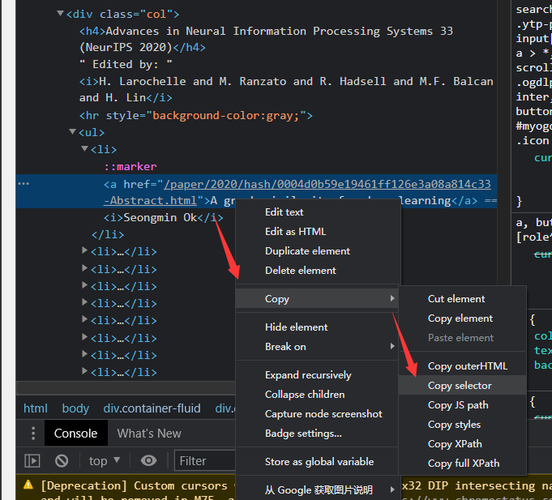
Task: Collapse the ul element triangle
Action: pos(73,132)
